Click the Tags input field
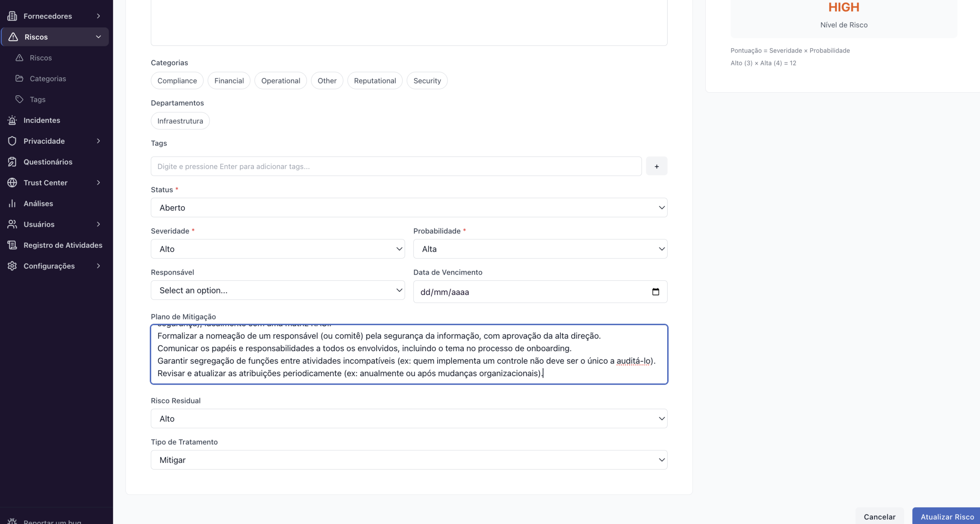Screen dimensions: 980x524 point(396,166)
